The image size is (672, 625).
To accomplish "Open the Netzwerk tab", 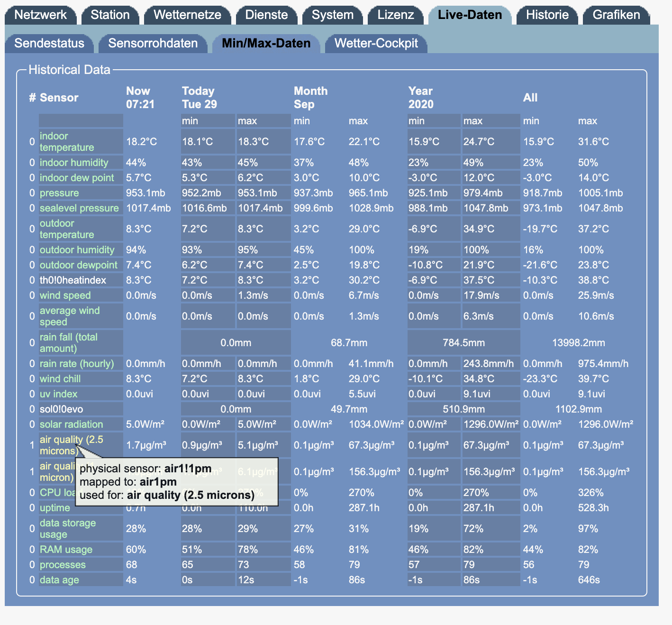I will click(40, 15).
